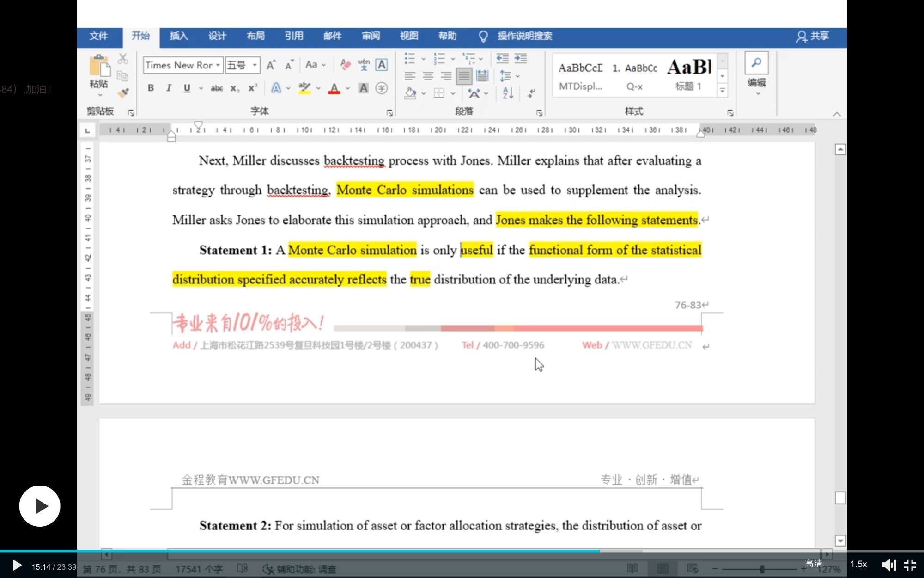Toggle Bold formatting
Image resolution: width=924 pixels, height=578 pixels.
(x=151, y=88)
